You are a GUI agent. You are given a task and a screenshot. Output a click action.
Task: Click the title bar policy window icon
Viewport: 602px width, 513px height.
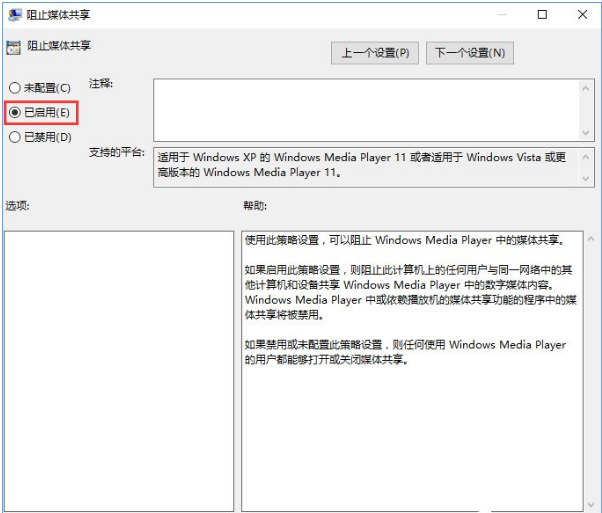(15, 15)
